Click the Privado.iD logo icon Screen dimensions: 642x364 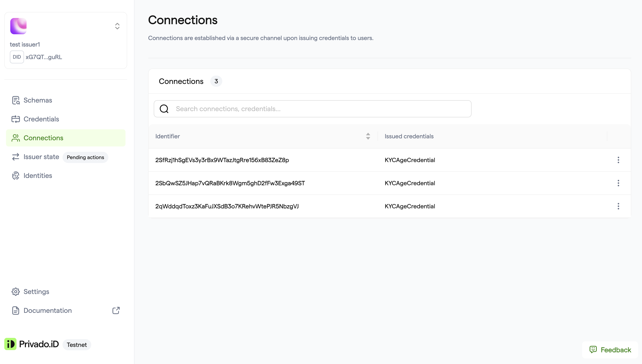pyautogui.click(x=10, y=344)
